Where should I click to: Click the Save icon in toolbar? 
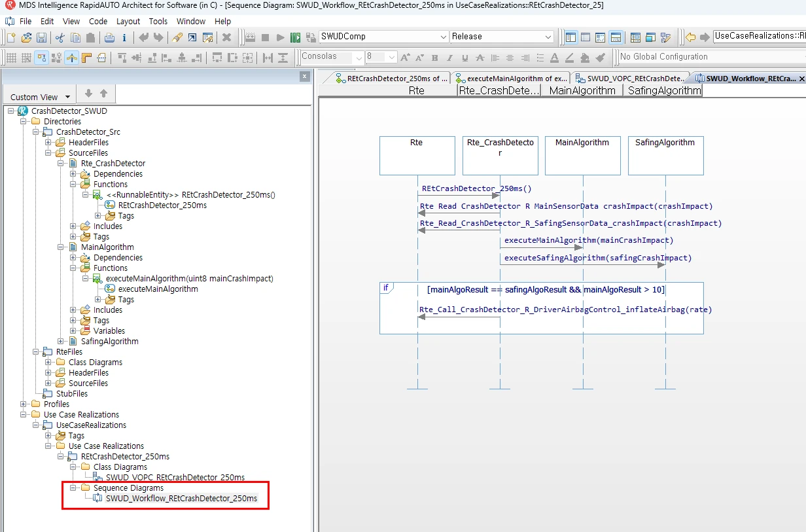(41, 37)
